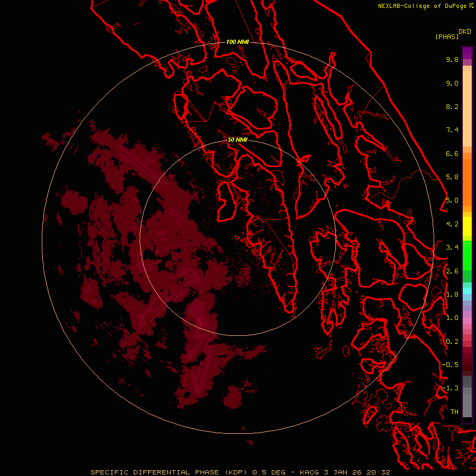
Task: Click the pink segment of the color bar
Action: [467, 321]
